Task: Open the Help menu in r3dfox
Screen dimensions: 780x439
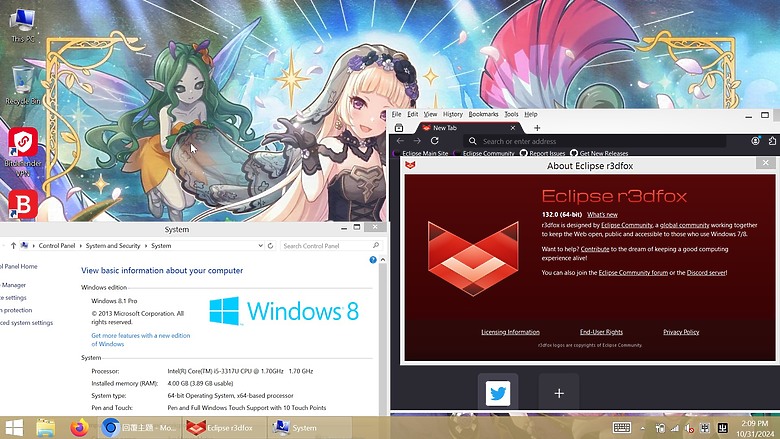Action: point(531,114)
